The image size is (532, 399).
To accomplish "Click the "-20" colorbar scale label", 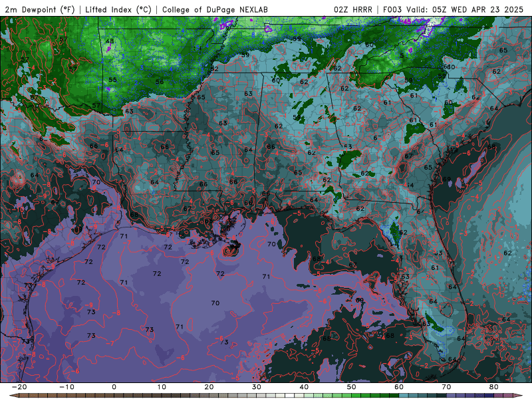I will tap(19, 387).
